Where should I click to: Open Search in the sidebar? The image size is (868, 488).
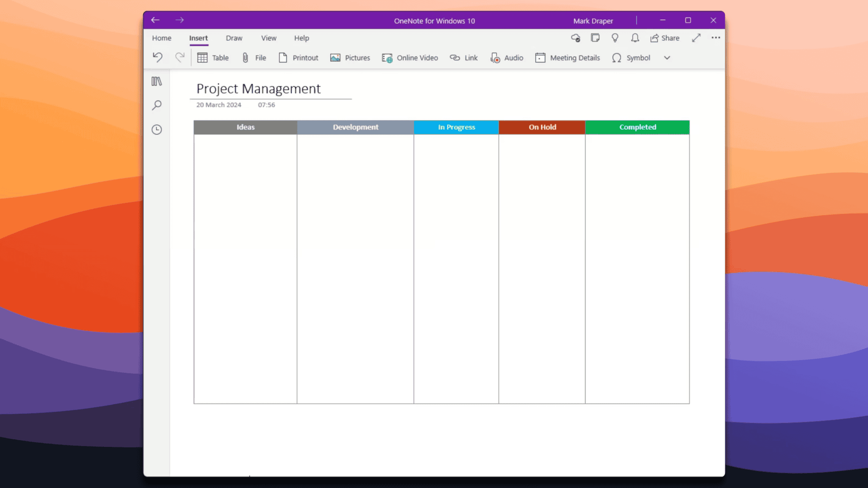point(156,105)
